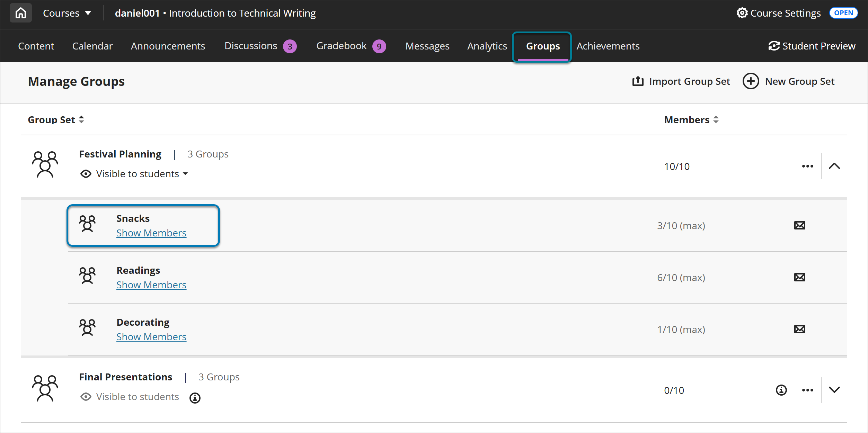The width and height of the screenshot is (868, 433).
Task: Click the Home icon in the top bar
Action: click(x=20, y=13)
